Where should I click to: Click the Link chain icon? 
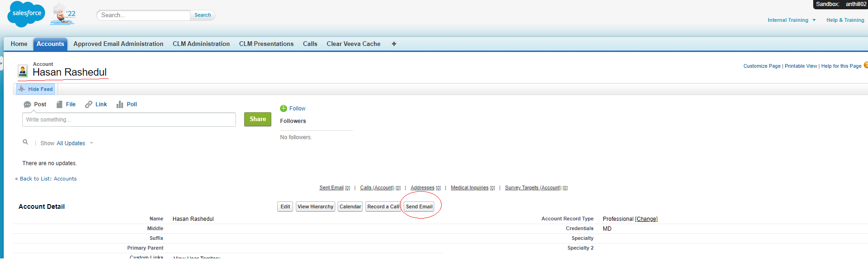[x=89, y=104]
